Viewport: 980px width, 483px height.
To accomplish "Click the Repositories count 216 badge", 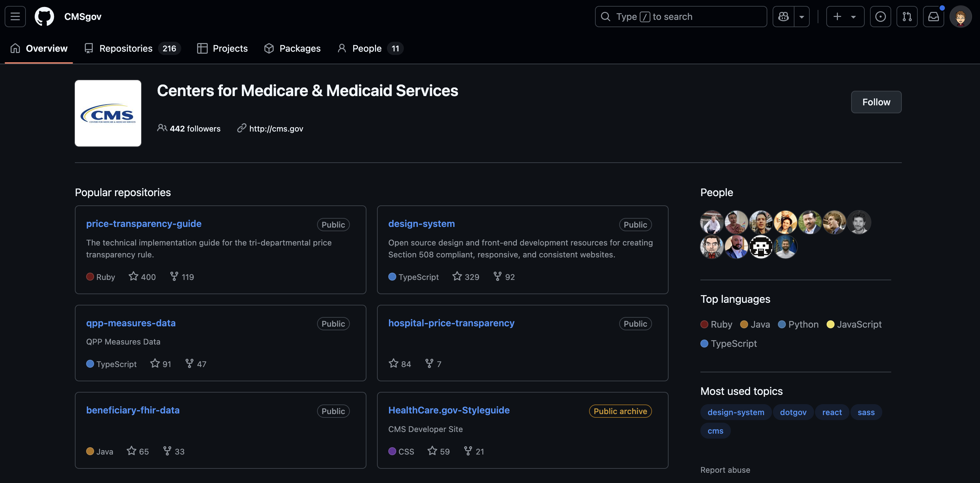I will coord(169,48).
